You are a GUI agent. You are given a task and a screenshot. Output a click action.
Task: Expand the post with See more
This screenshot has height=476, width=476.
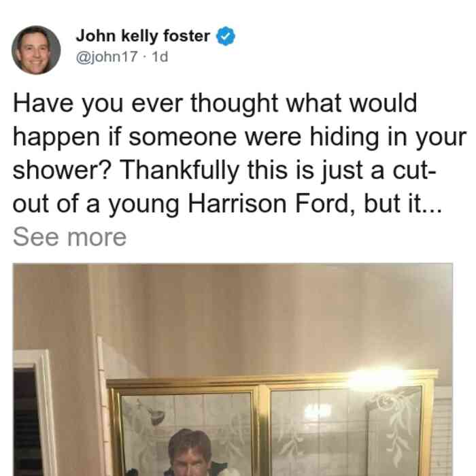coord(69,237)
